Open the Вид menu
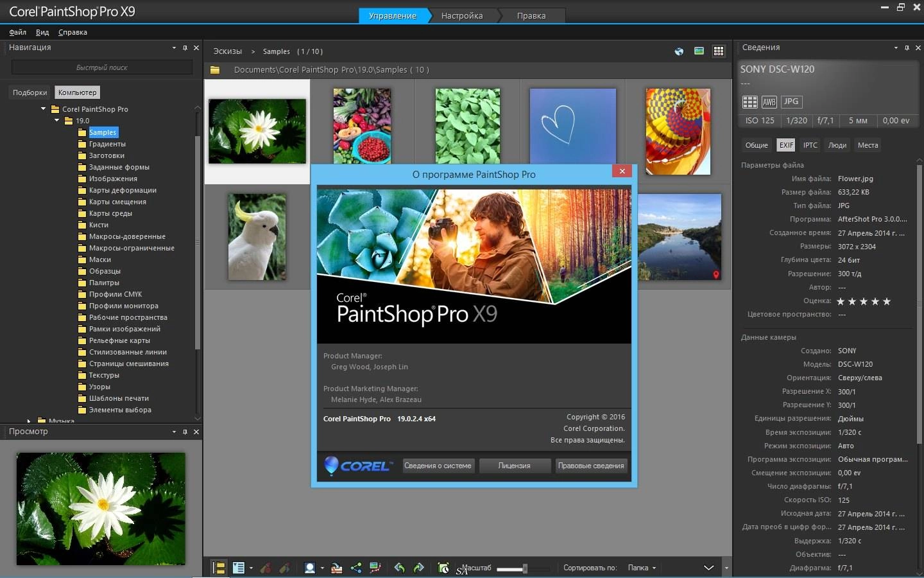This screenshot has height=578, width=924. coord(42,32)
